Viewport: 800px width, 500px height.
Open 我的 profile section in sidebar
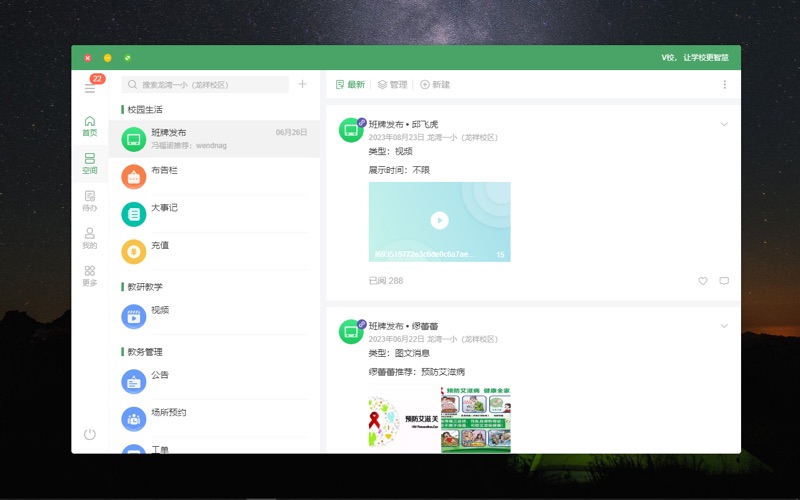[x=90, y=238]
